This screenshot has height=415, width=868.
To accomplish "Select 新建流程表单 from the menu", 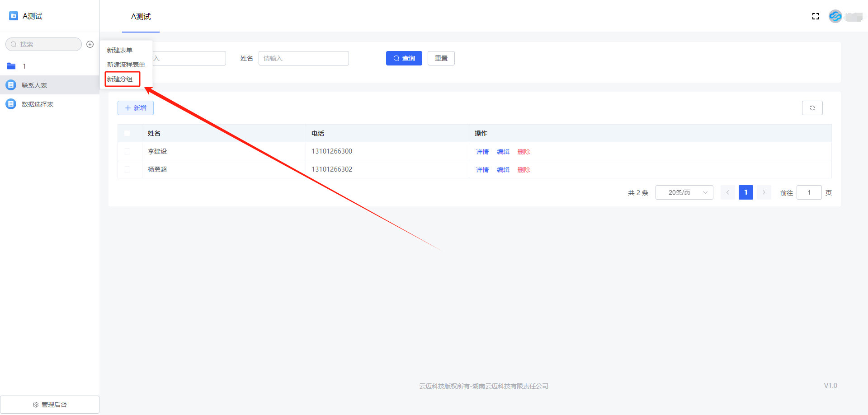I will click(x=126, y=65).
